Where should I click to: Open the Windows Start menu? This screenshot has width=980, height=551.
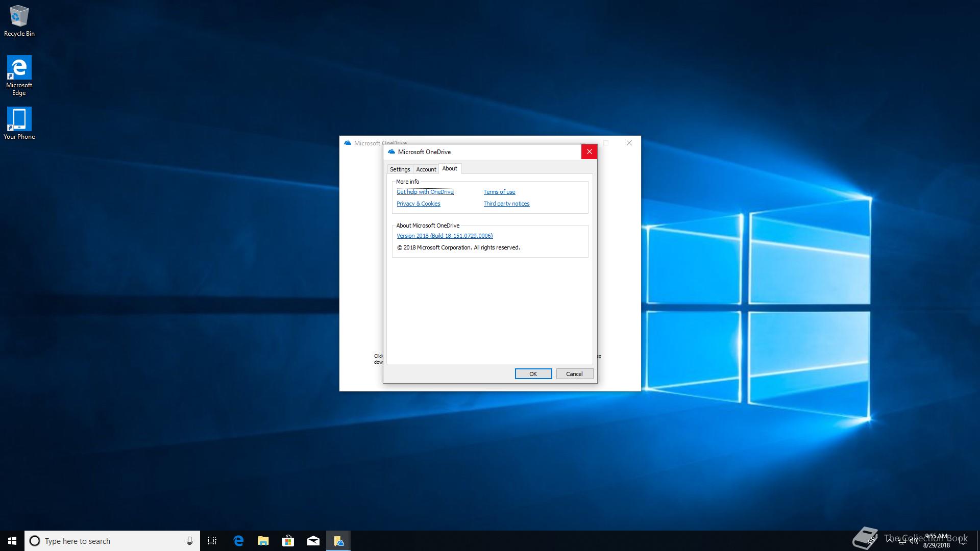[x=12, y=541]
